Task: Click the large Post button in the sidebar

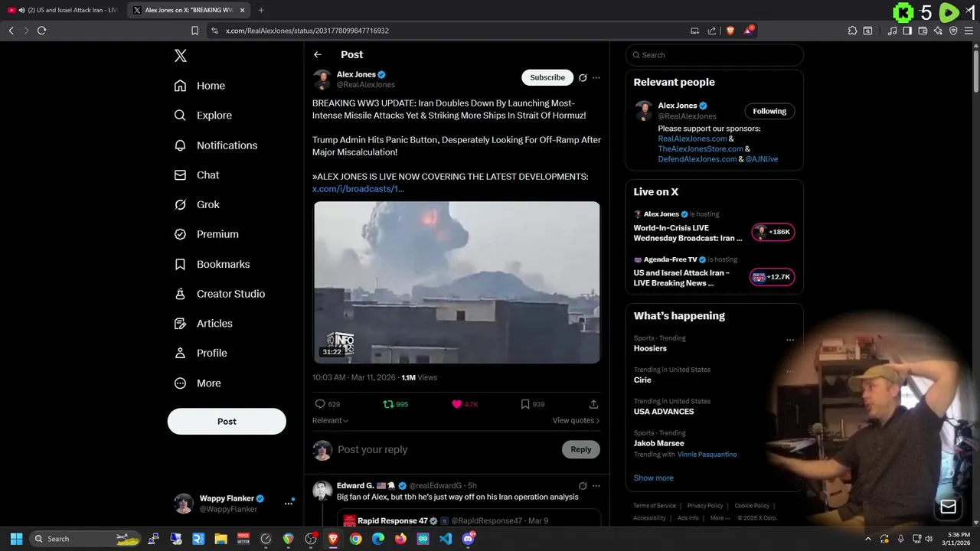Action: pos(227,422)
